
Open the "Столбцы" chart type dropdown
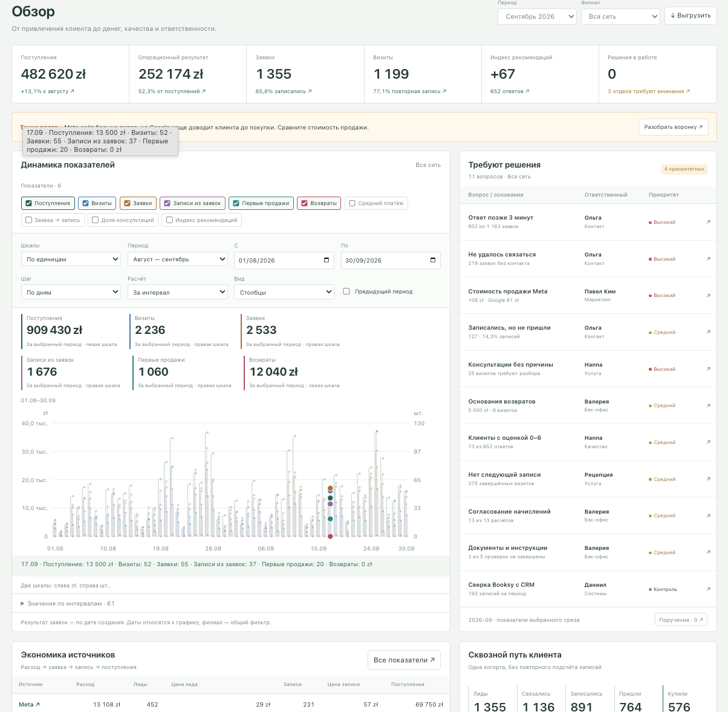[x=284, y=292]
